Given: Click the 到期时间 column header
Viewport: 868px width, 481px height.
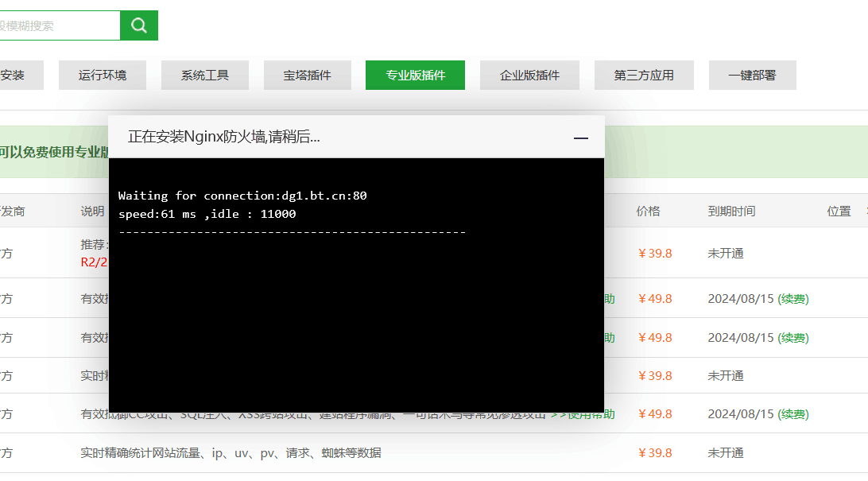Looking at the screenshot, I should [731, 211].
